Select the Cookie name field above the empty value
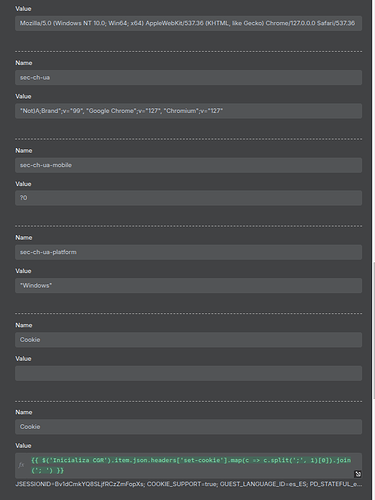Viewport: 375px width, 500px height. point(188,340)
